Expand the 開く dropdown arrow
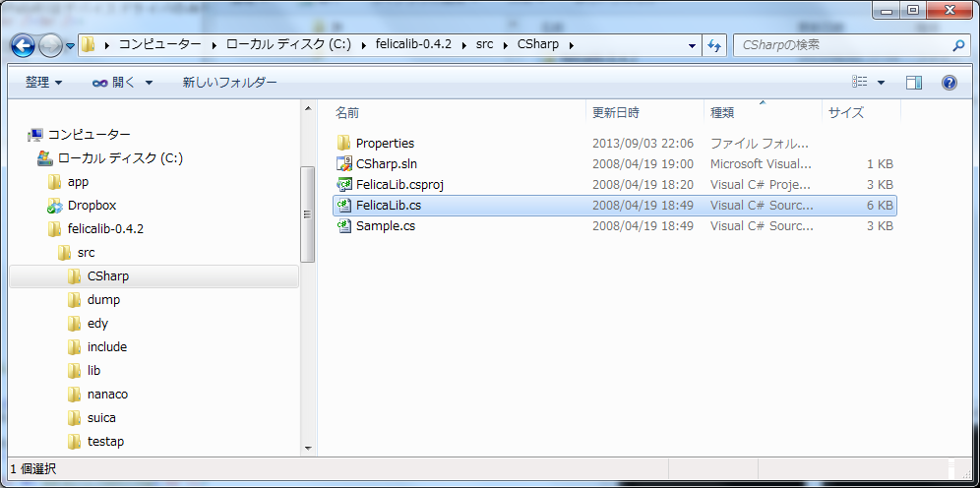980x488 pixels. pos(149,83)
